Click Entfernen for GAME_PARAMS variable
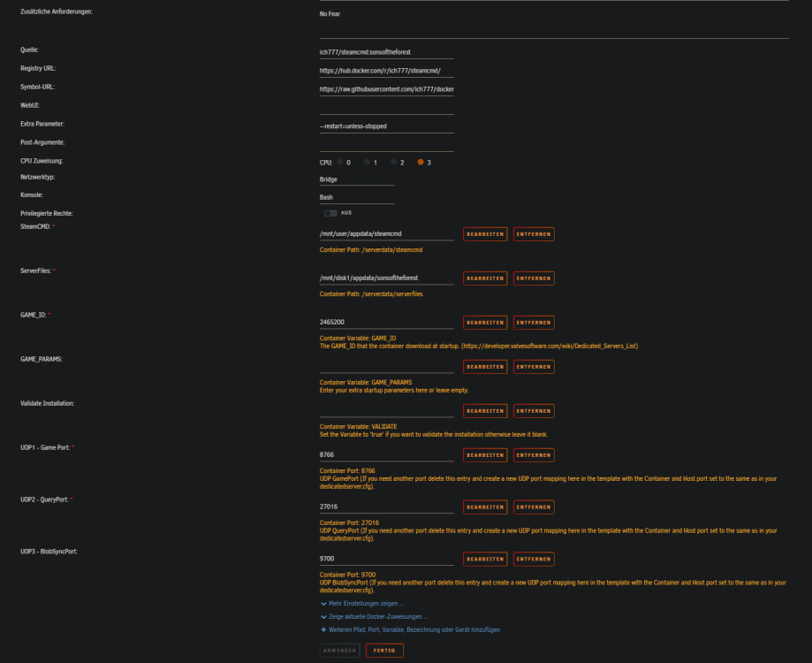 point(534,367)
